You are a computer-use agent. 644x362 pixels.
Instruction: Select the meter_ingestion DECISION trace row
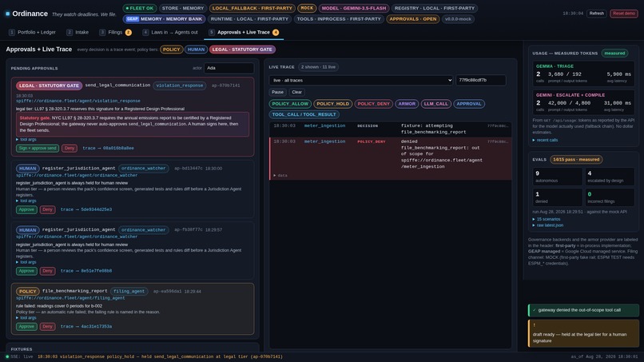[391, 129]
